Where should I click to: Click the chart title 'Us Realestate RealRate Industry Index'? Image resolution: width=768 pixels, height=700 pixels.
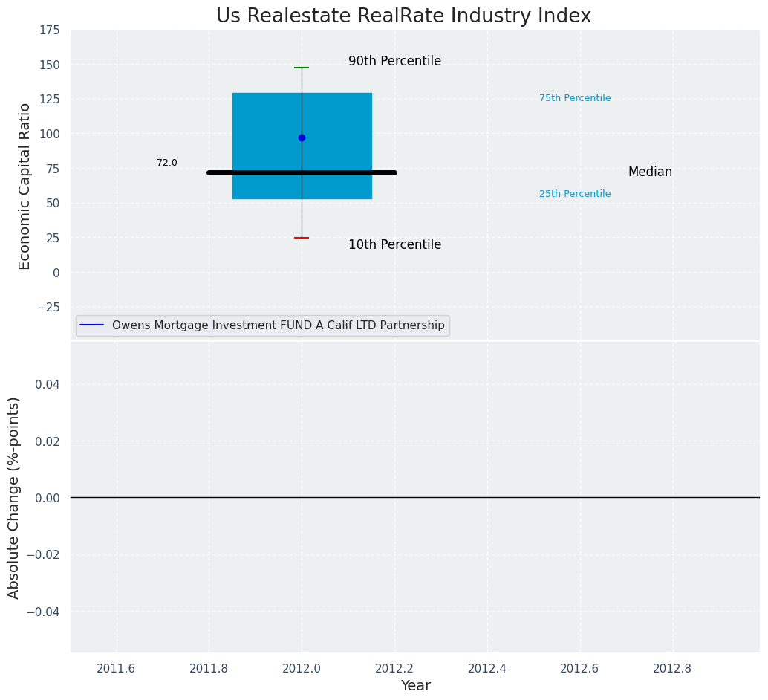coord(403,16)
